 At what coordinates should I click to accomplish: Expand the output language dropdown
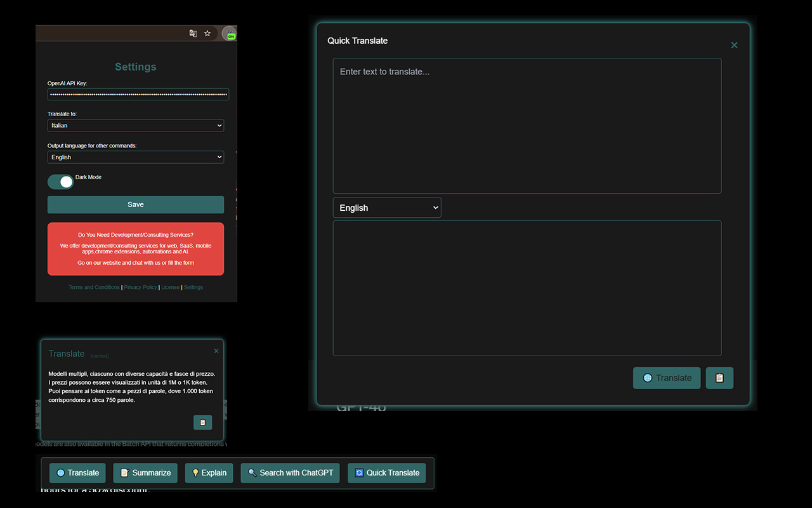coord(136,157)
